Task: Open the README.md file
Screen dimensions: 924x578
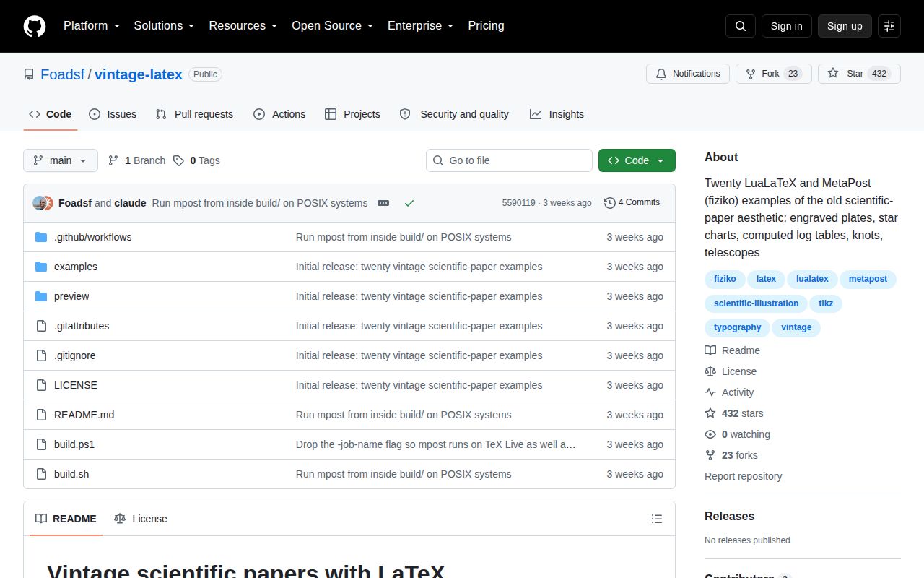Action: pyautogui.click(x=84, y=415)
